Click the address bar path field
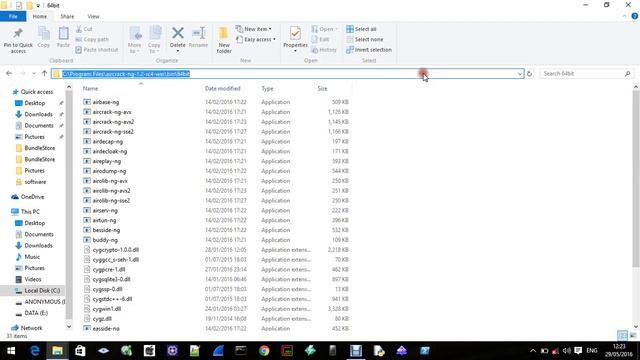 point(287,74)
